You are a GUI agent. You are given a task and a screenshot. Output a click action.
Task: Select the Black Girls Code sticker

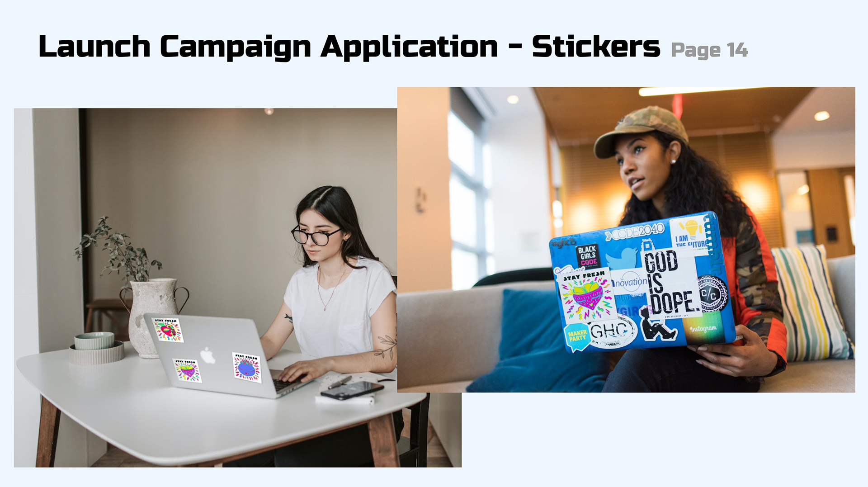(588, 256)
